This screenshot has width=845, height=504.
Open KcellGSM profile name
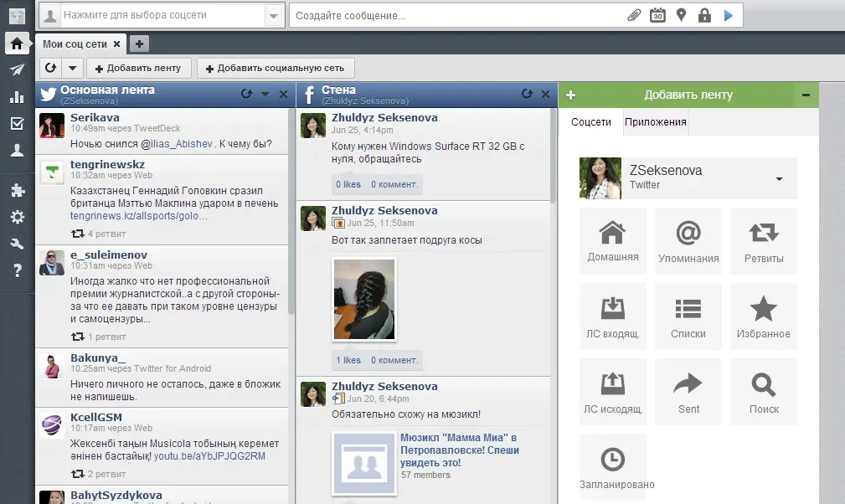tap(96, 417)
